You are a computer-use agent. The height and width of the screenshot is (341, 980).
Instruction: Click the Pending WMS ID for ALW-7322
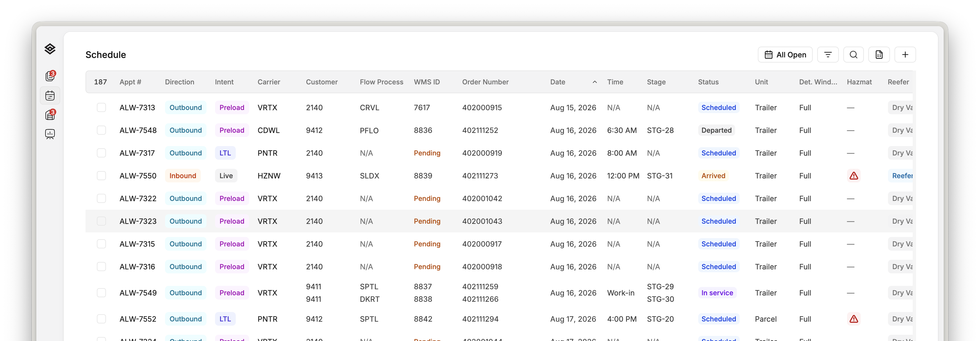click(427, 198)
